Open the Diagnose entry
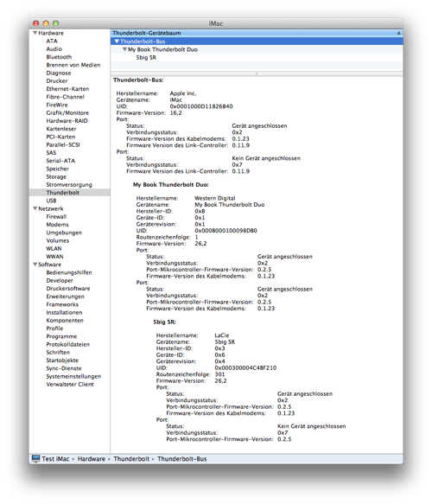This screenshot has height=504, width=432. pos(59,73)
